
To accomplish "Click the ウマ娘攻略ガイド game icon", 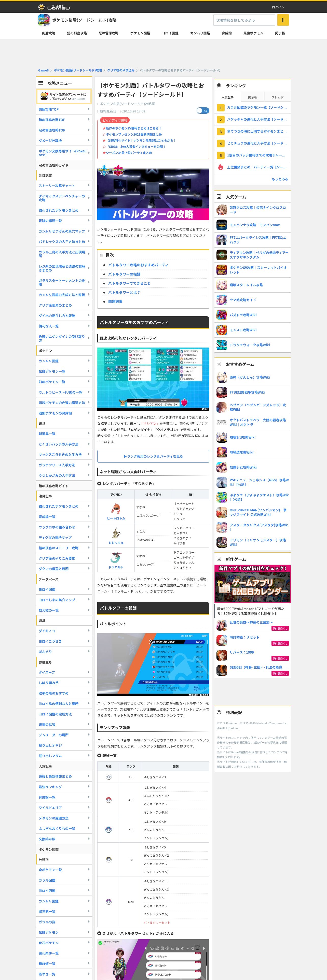I will click(222, 300).
